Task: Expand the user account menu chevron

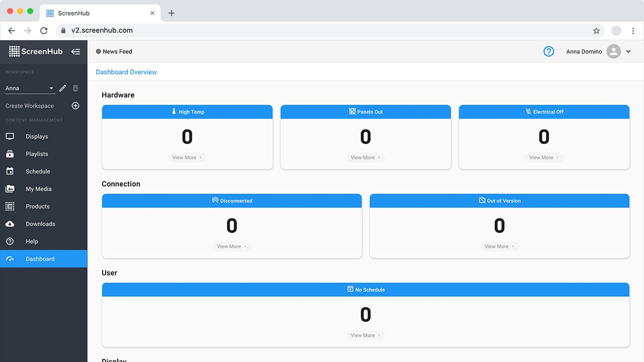Action: [628, 51]
